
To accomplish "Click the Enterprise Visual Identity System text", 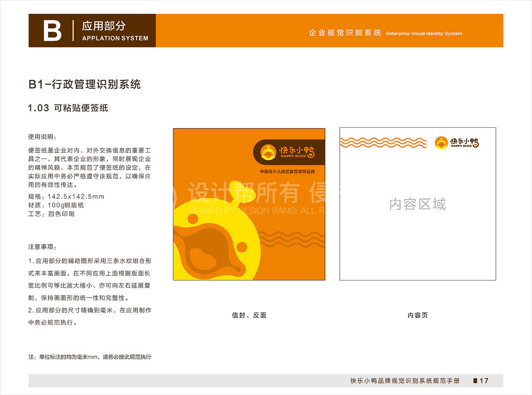I will coord(424,33).
